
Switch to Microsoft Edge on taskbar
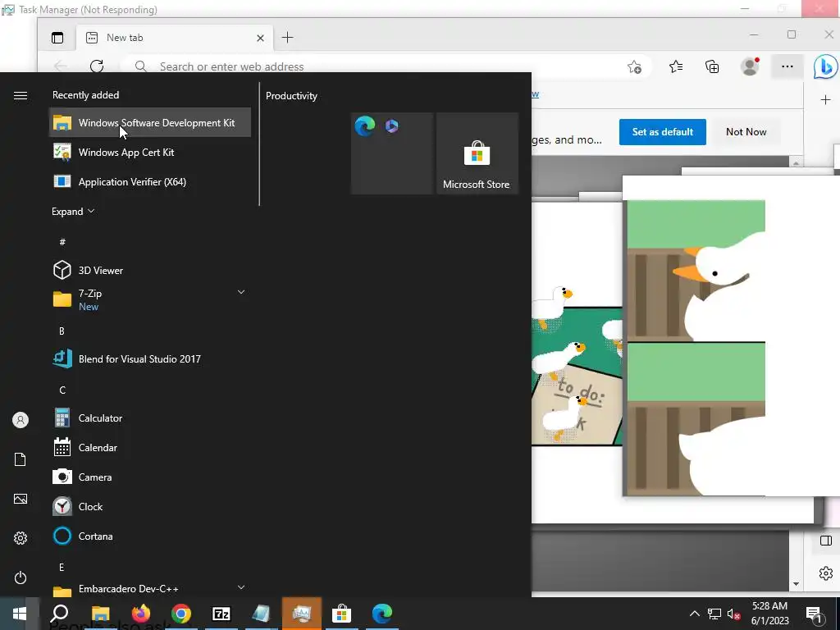point(382,614)
